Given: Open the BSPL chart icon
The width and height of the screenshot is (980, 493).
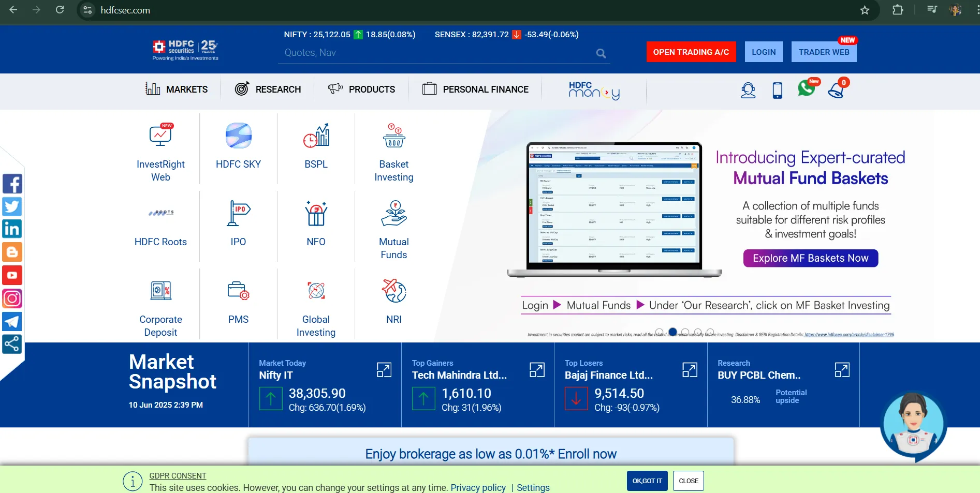Looking at the screenshot, I should pos(316,136).
